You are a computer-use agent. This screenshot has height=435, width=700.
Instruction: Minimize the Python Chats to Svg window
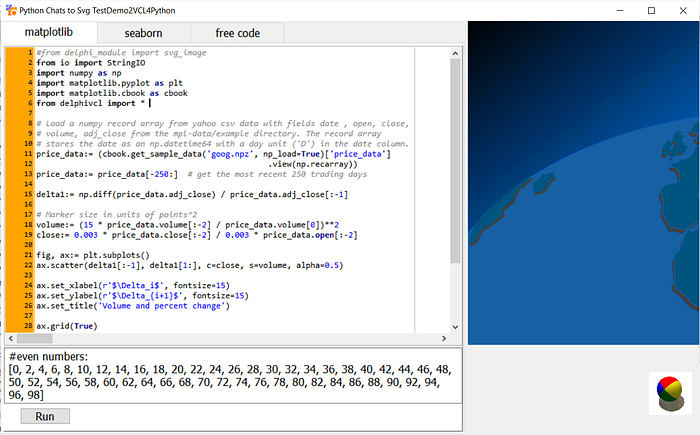coord(620,10)
